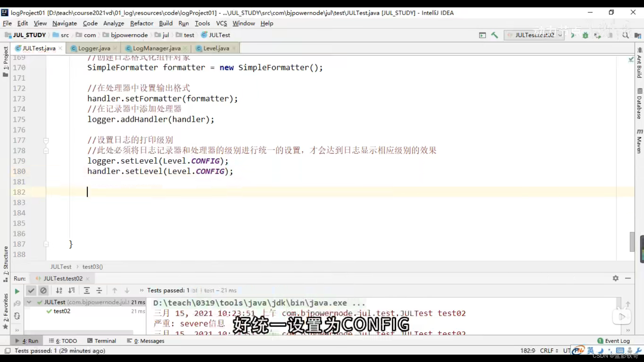Image resolution: width=644 pixels, height=362 pixels.
Task: Switch to Logger.java editor tab
Action: point(94,48)
